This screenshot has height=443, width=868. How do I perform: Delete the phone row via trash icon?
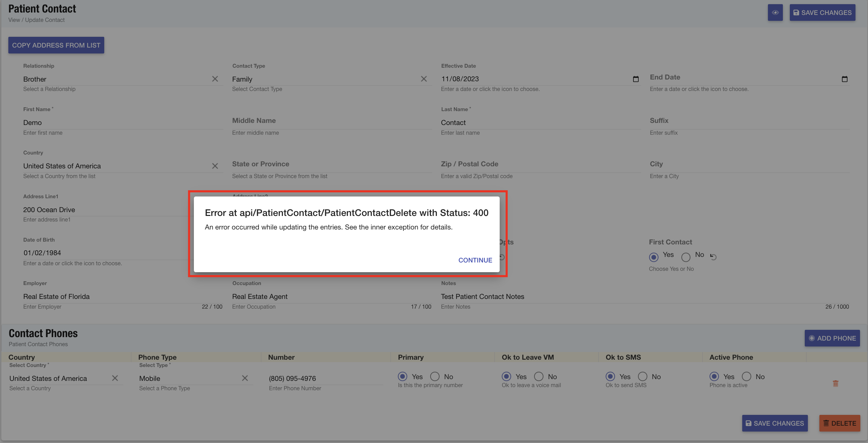click(835, 384)
